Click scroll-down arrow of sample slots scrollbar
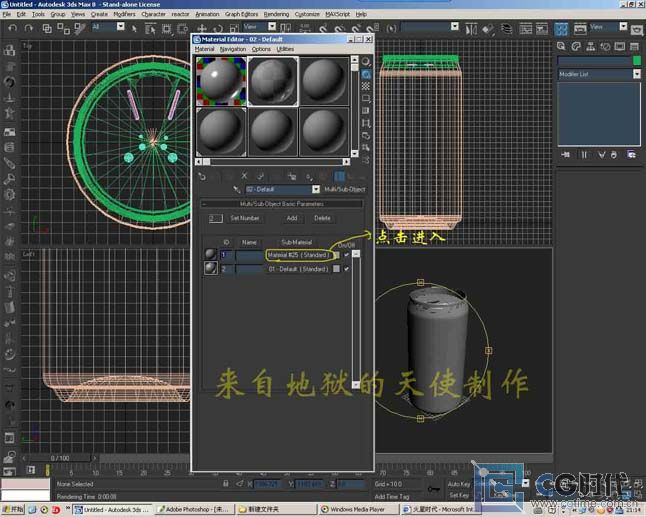 coord(355,154)
